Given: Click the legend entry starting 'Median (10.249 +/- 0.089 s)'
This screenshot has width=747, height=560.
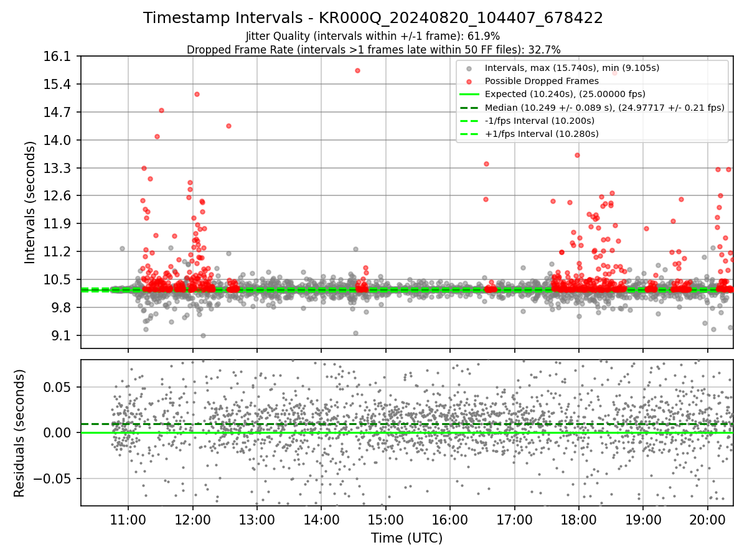Looking at the screenshot, I should [604, 108].
